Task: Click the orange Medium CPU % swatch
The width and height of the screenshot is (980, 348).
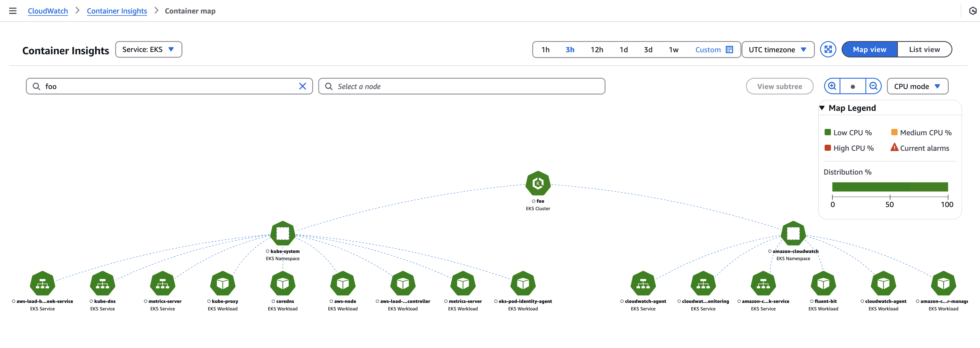Action: 894,132
